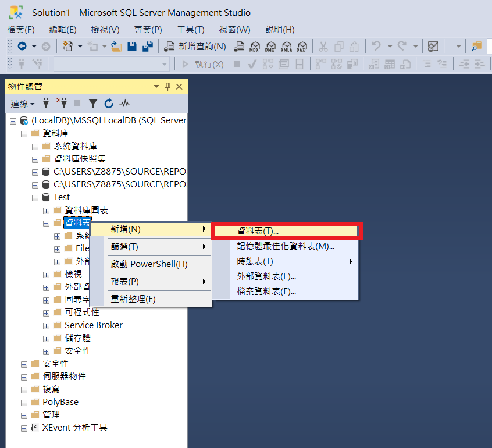Open the XMLA query icon
The height and width of the screenshot is (448, 492).
(x=286, y=47)
